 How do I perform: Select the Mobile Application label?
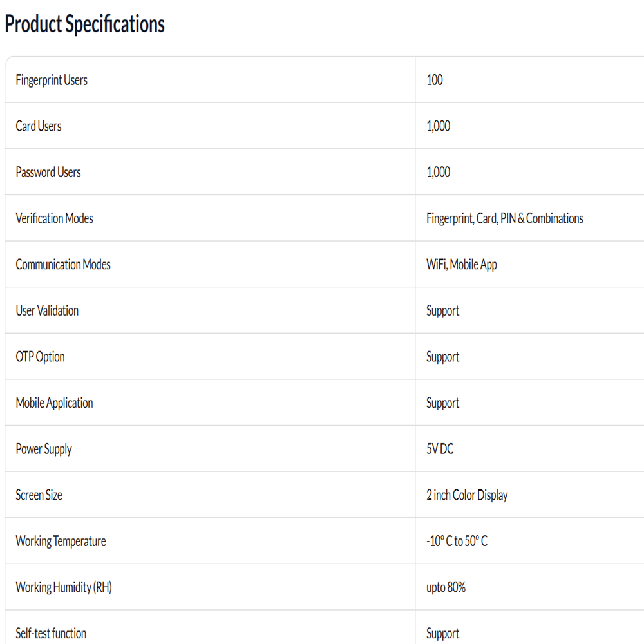coord(55,403)
